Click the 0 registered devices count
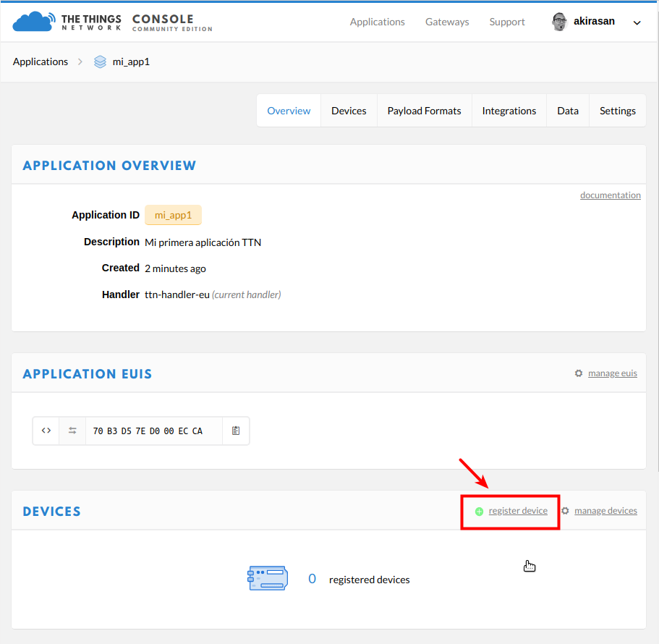The height and width of the screenshot is (644, 659). point(312,579)
